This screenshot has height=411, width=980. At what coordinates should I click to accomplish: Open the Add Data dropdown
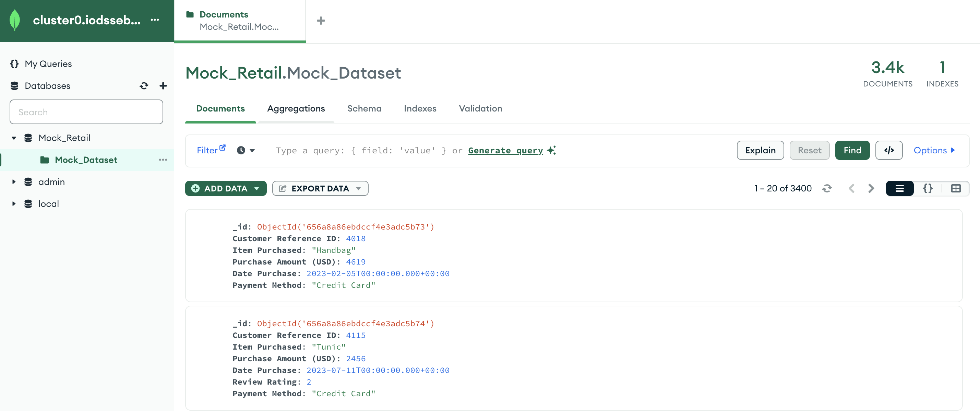click(257, 188)
